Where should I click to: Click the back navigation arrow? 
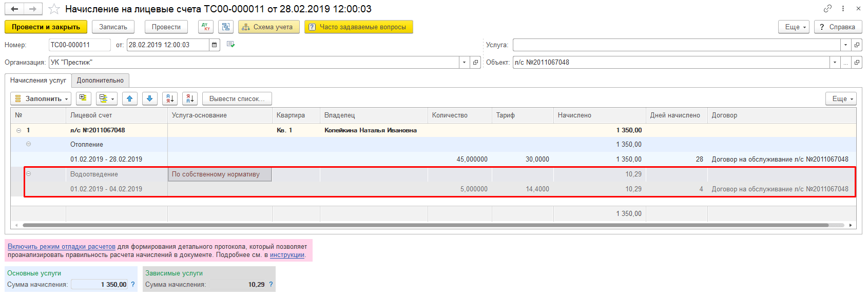point(14,9)
